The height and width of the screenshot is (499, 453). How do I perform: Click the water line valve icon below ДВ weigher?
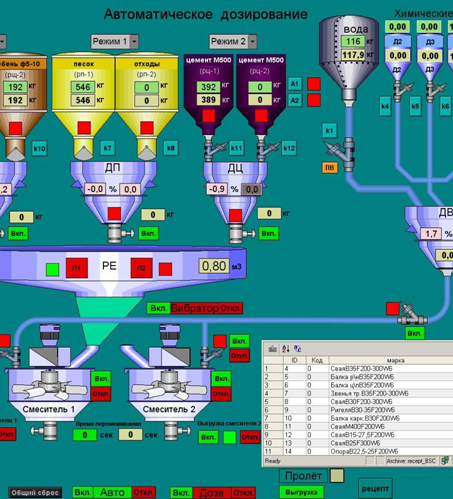click(x=413, y=314)
